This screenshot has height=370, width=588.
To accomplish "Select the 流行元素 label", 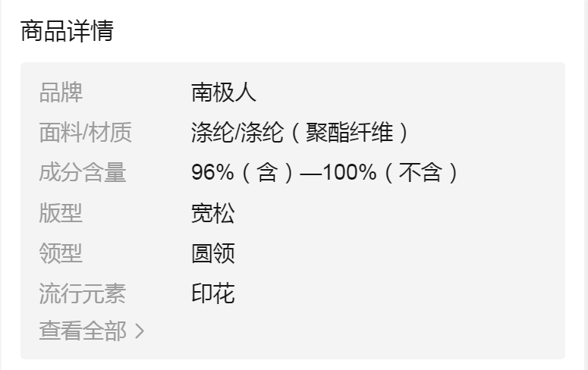I will tap(83, 293).
